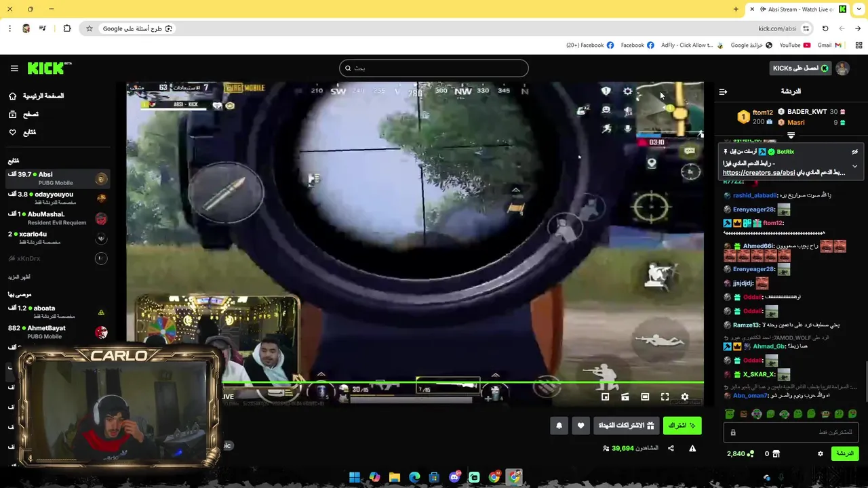Open File Explorer from the taskbar
Viewport: 868px width, 488px height.
[395, 477]
